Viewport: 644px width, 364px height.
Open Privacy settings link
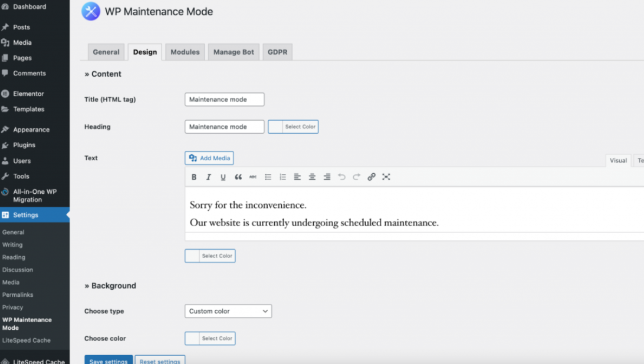point(12,307)
